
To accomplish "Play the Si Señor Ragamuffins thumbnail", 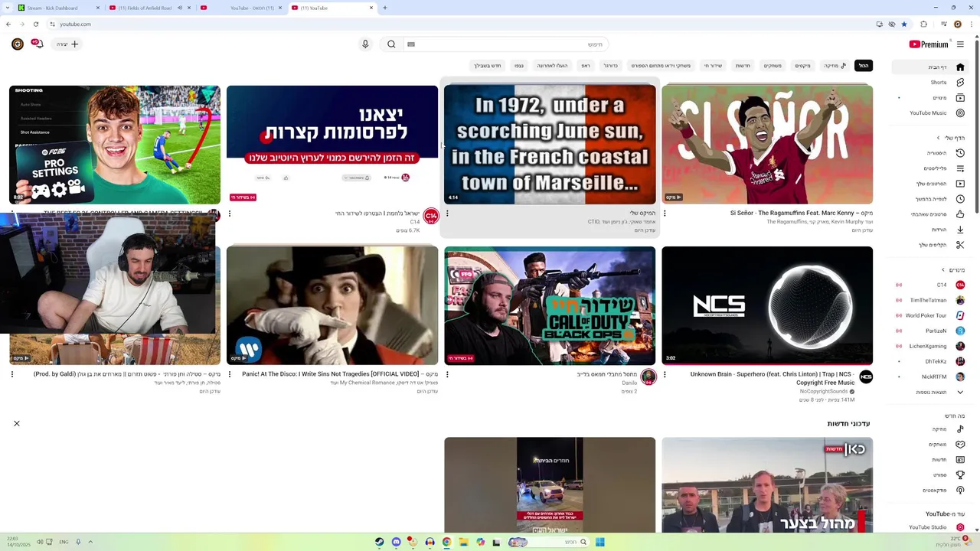I will 767,145.
